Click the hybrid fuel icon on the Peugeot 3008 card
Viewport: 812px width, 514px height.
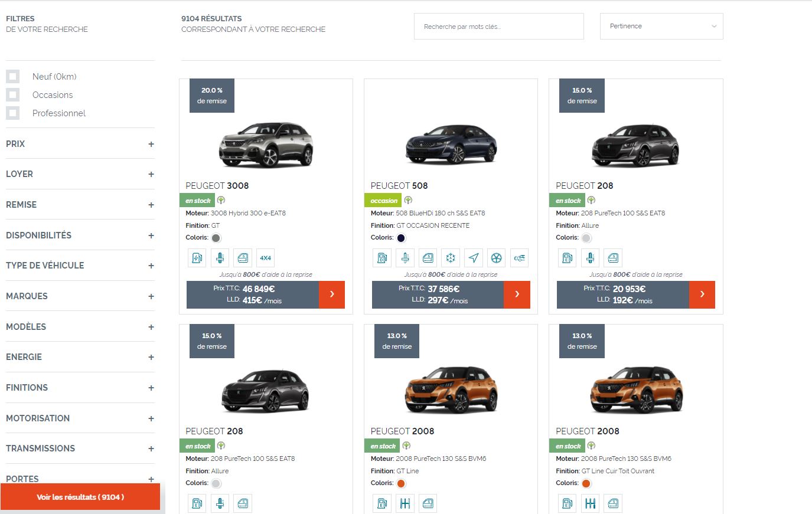click(197, 258)
